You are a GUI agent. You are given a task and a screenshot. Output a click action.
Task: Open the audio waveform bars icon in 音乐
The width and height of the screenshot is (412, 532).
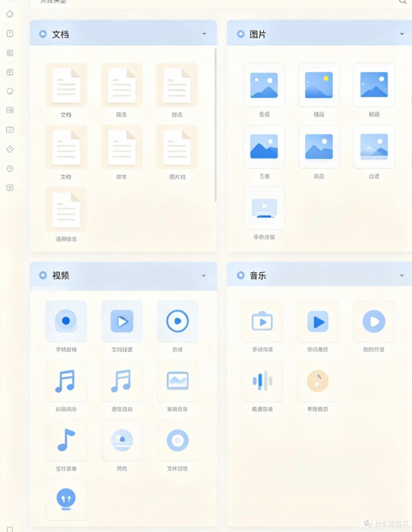tap(262, 381)
